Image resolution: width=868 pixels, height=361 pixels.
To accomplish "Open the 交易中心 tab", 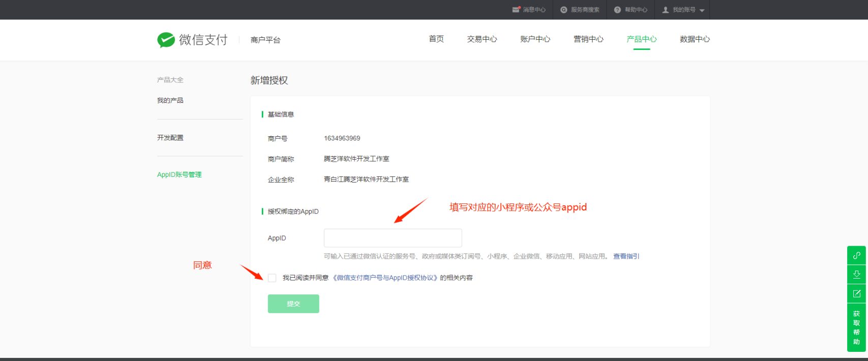I will pyautogui.click(x=482, y=39).
